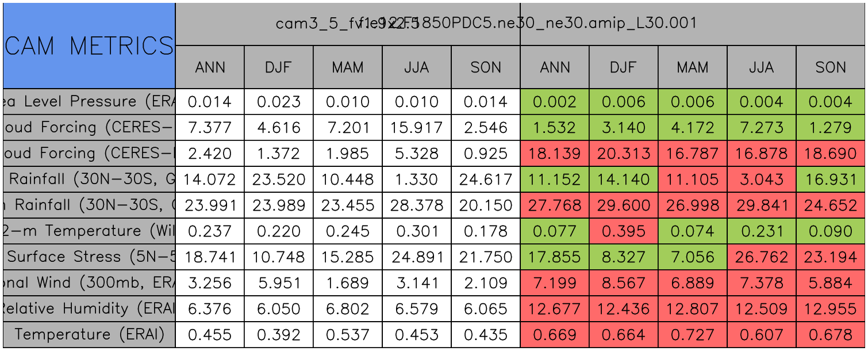Select the Sea Level Pressure row label
868x351 pixels.
[x=89, y=102]
